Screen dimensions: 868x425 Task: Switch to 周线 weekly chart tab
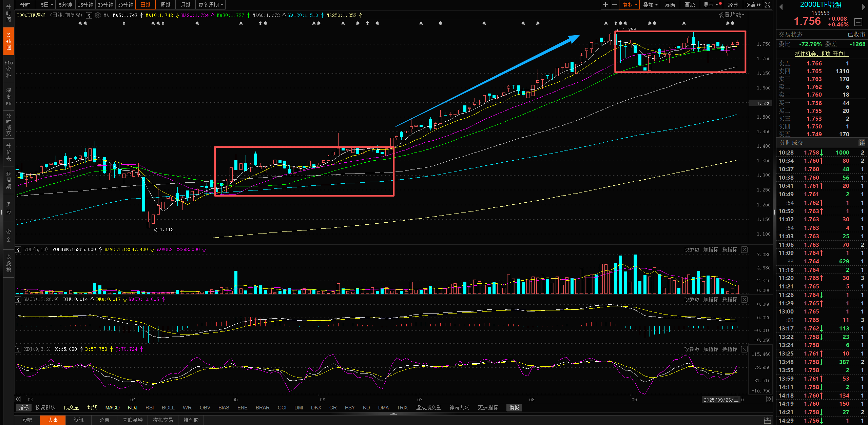[x=166, y=5]
